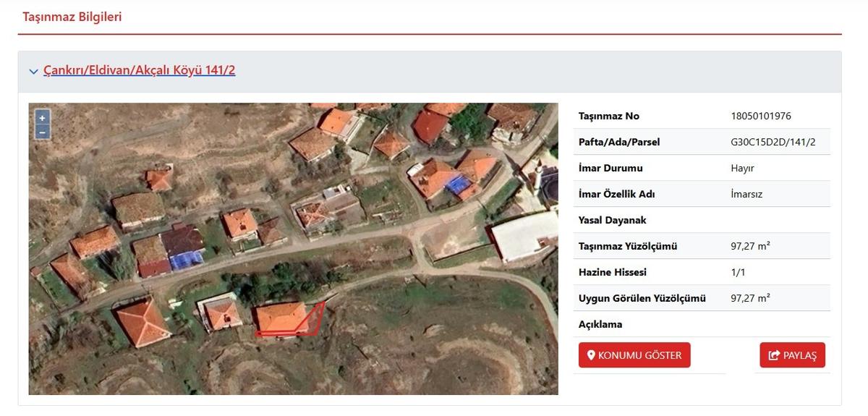Select the Hazine Hissesi value 1/1
The height and width of the screenshot is (416, 868).
coord(739,272)
